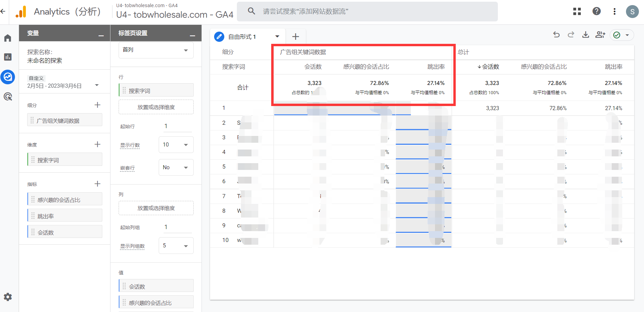Download the exploration data
Screen dimensions: 644x312
(x=586, y=34)
